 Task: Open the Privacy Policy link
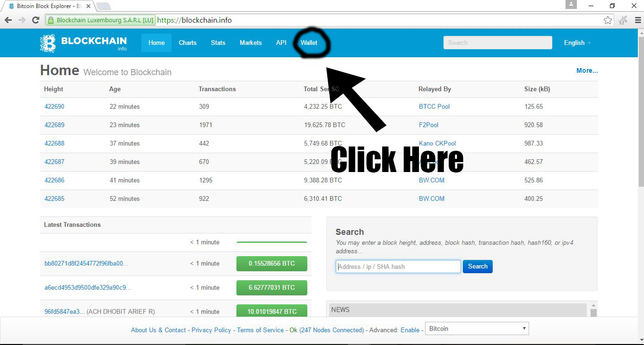(211, 330)
